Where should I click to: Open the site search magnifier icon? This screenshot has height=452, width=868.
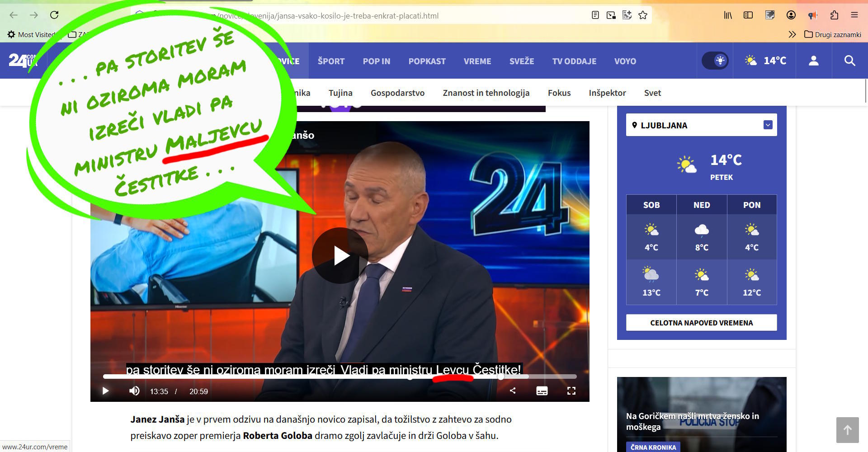[849, 61]
